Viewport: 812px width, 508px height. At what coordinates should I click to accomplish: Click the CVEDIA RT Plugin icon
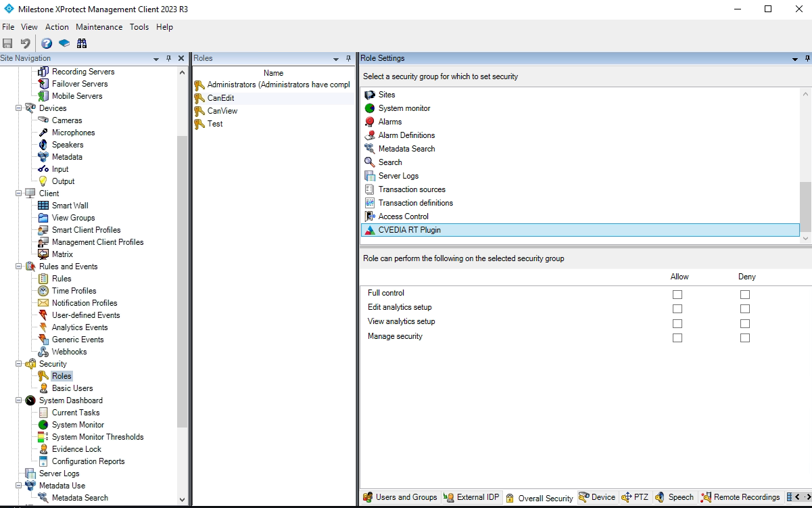click(370, 230)
